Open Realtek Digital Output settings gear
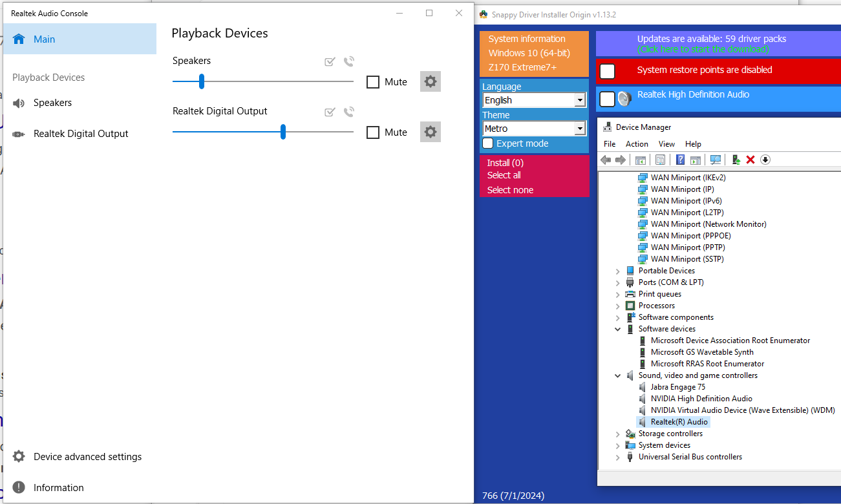The height and width of the screenshot is (504, 841). [431, 132]
